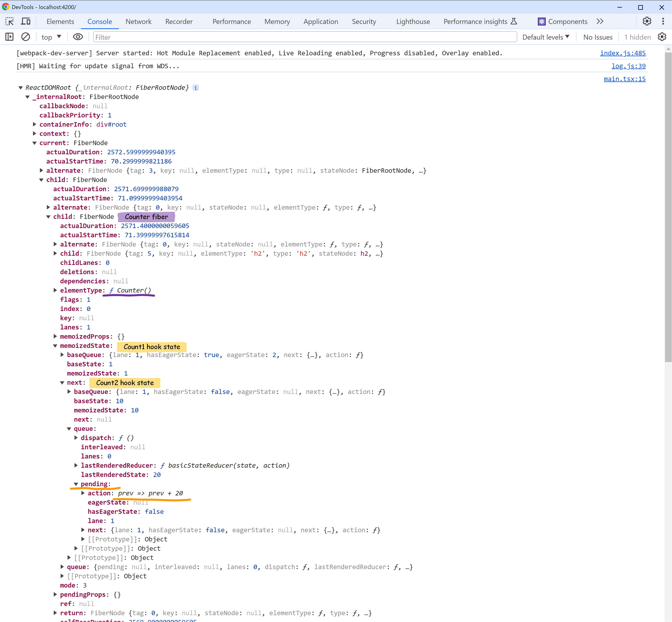Clear the console with the ban icon
Screen dimensions: 672x622
point(26,37)
